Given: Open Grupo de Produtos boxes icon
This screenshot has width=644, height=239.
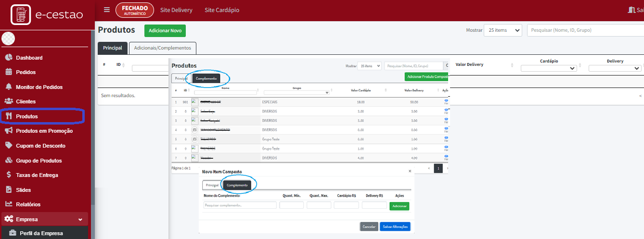Looking at the screenshot, I should click(x=9, y=160).
